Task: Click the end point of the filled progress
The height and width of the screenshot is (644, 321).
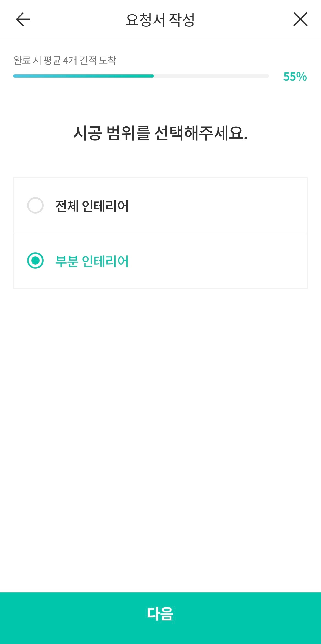Action: [x=153, y=76]
